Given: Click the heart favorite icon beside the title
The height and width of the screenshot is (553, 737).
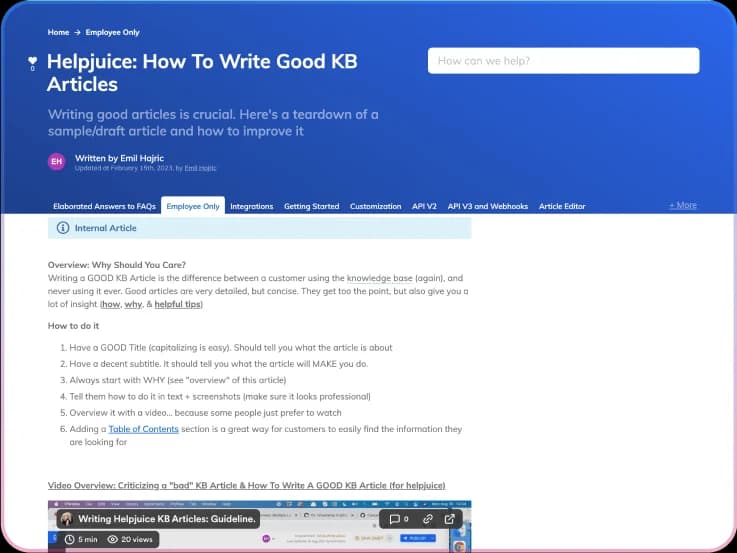Looking at the screenshot, I should (x=32, y=61).
